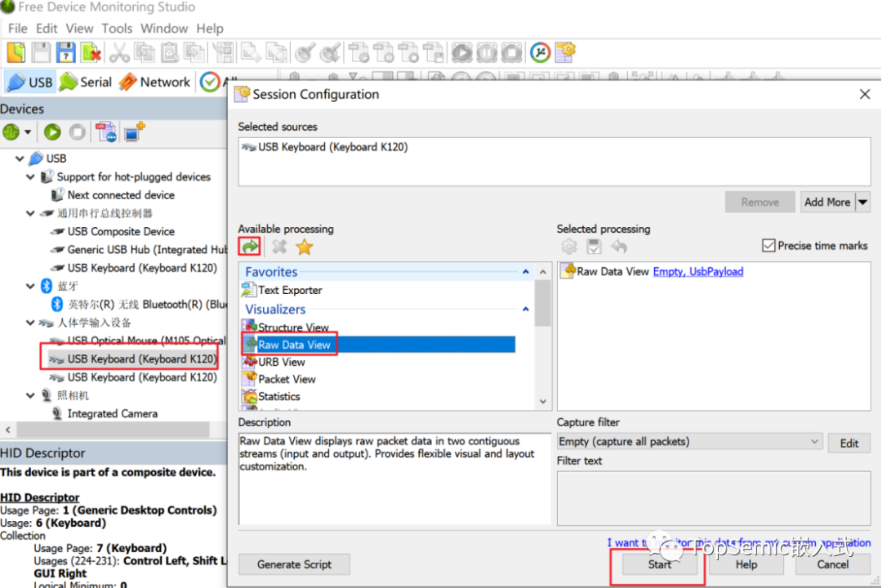Click the green Add processing arrow icon

[250, 247]
